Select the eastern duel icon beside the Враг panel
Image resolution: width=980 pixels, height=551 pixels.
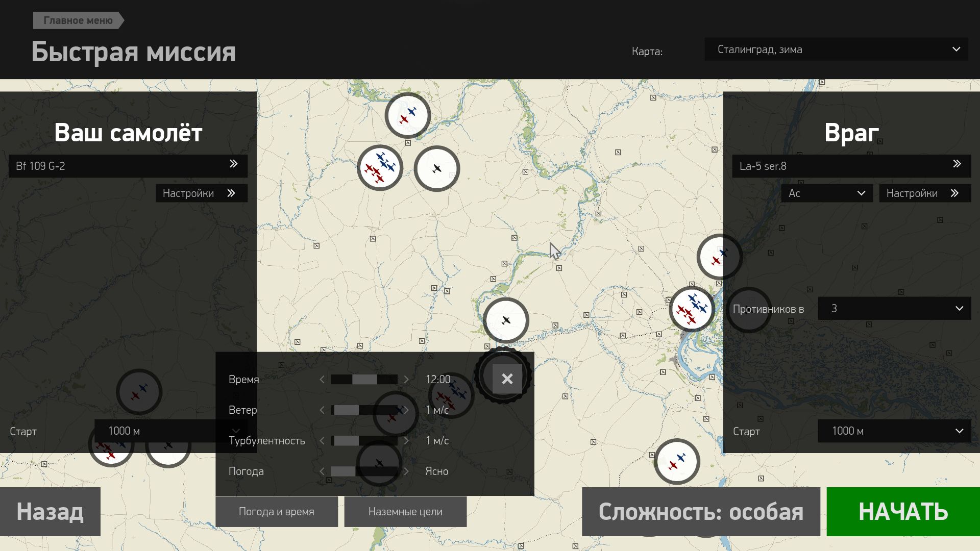coord(720,257)
